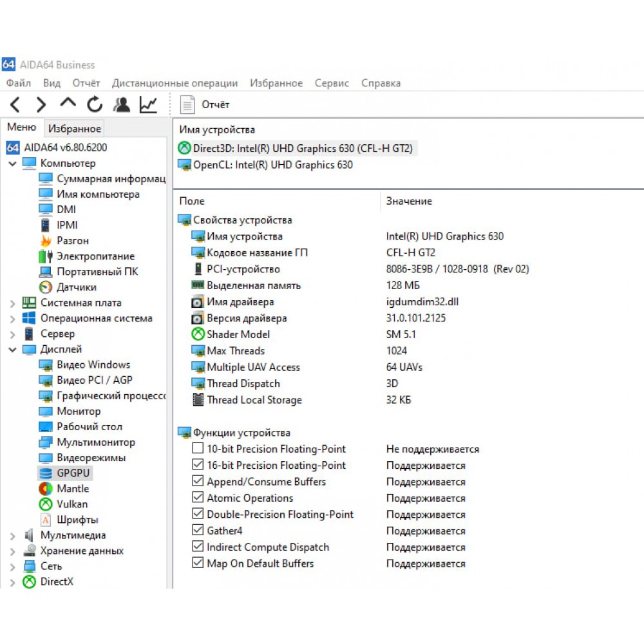Expand the Сеть tree node
The width and height of the screenshot is (644, 644).
pos(12,567)
